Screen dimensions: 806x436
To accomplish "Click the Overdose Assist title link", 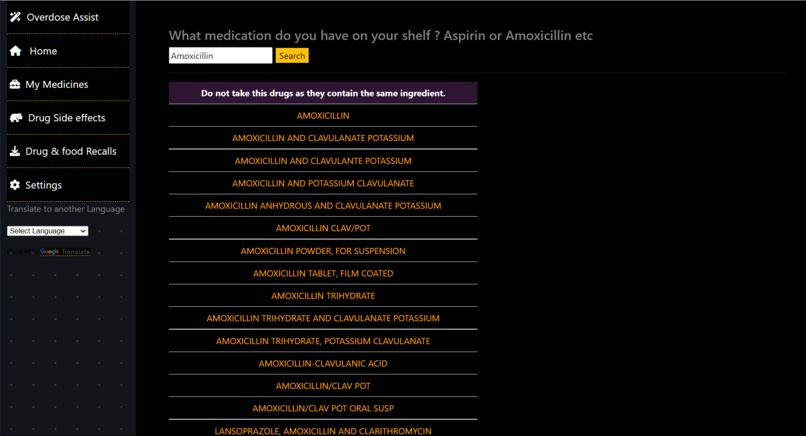I will click(x=62, y=17).
